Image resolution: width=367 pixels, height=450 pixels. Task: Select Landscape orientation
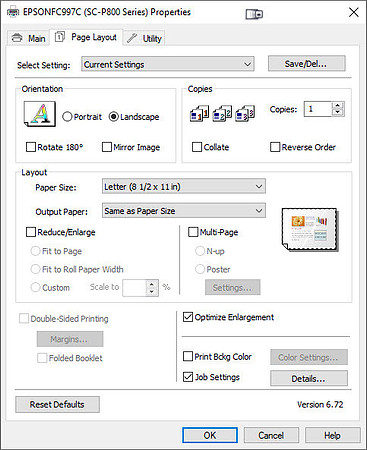pyautogui.click(x=134, y=117)
